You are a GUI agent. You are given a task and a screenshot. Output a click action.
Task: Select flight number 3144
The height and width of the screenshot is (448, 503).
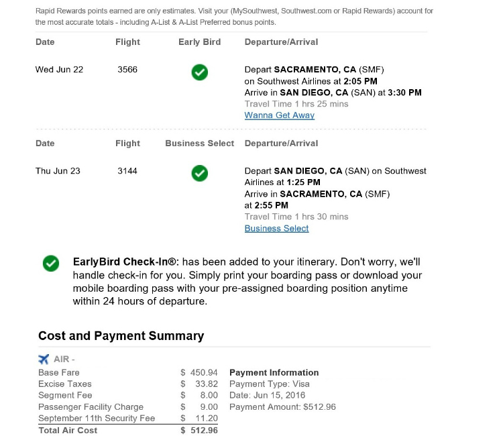click(127, 171)
